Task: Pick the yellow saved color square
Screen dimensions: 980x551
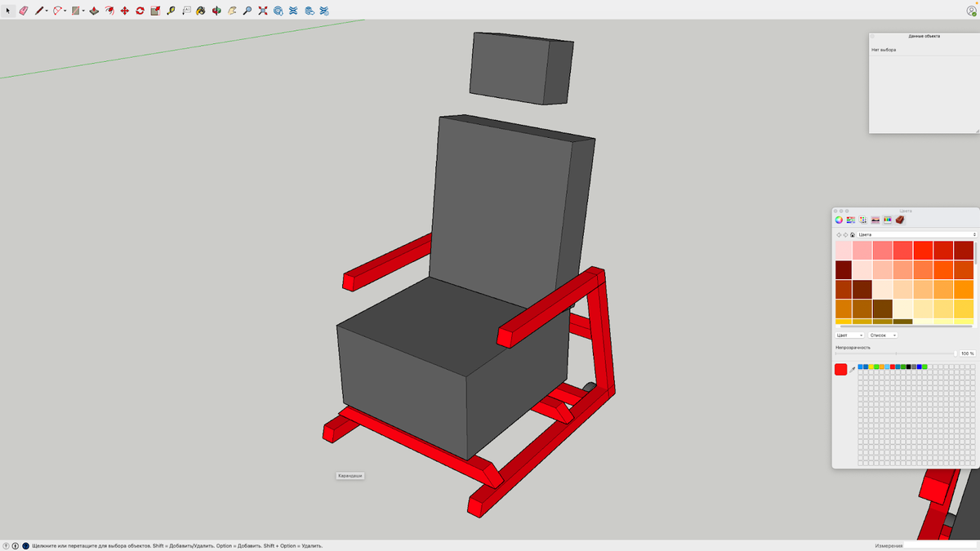Action: pos(871,367)
